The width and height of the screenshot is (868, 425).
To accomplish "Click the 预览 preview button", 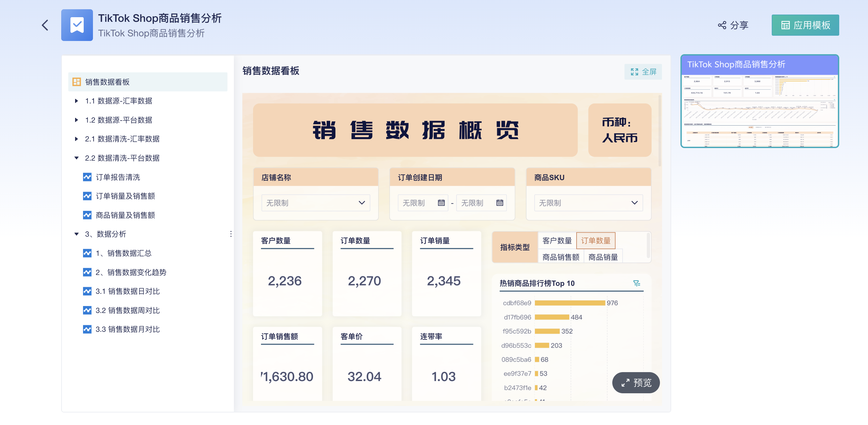I will (635, 383).
